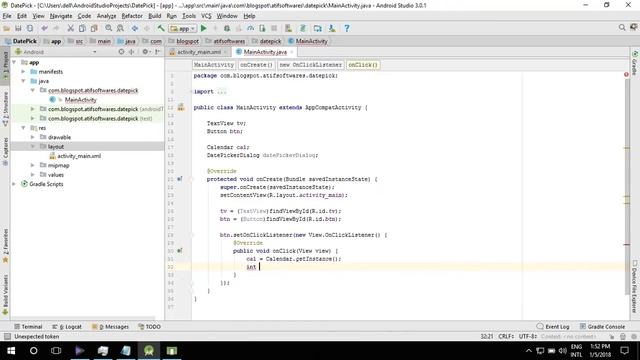Open the Gradle Console

pyautogui.click(x=602, y=327)
